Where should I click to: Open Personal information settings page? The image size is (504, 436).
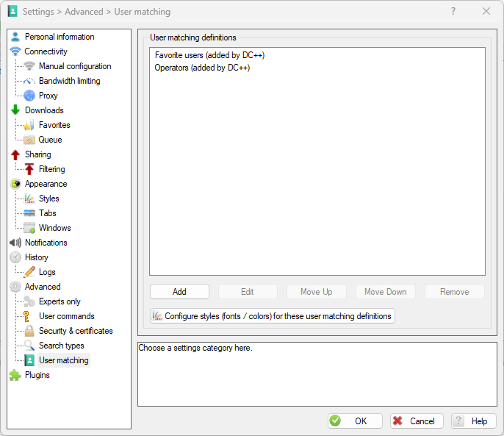pyautogui.click(x=60, y=37)
